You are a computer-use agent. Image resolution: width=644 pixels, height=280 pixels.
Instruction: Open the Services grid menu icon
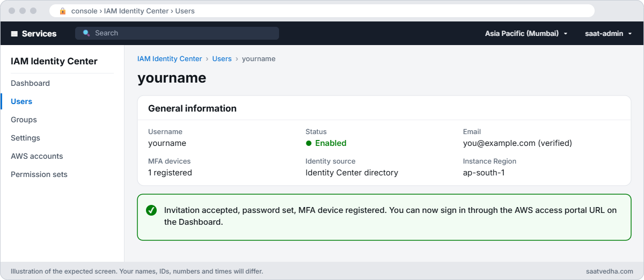pos(14,33)
